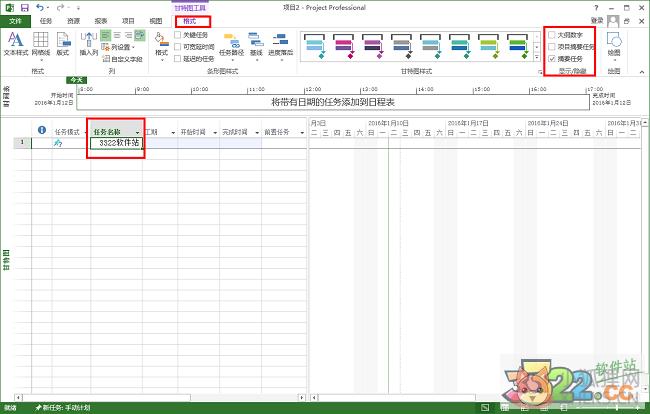
Task: Click the info indicator column header icon
Action: coord(42,130)
